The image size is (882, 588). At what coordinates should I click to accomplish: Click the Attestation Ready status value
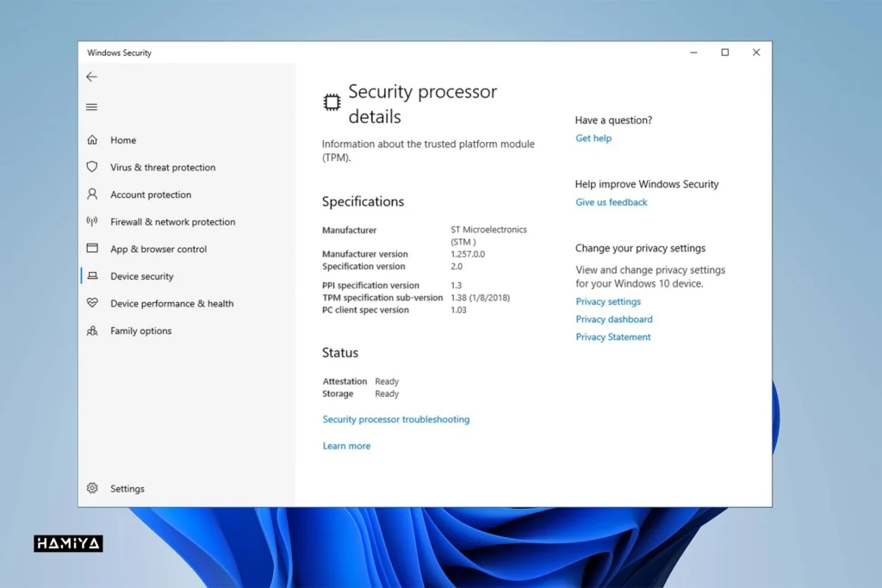(387, 381)
